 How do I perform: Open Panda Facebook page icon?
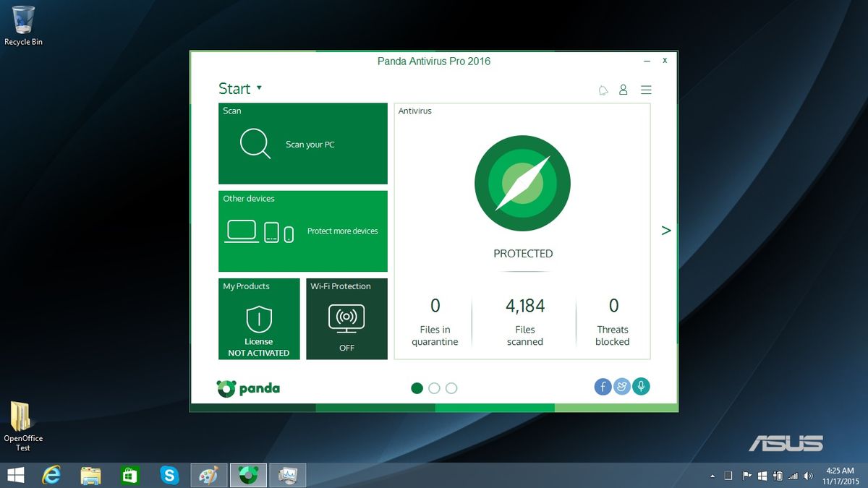click(603, 387)
